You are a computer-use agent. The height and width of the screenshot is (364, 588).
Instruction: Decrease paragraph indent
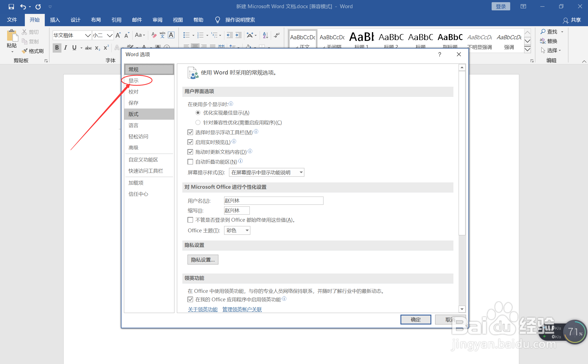click(x=230, y=35)
